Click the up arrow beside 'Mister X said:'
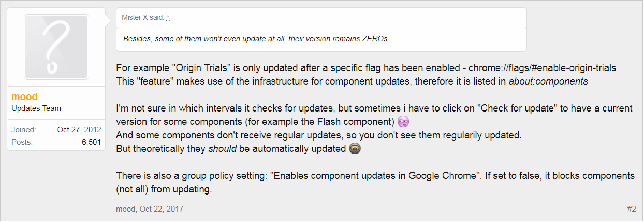Viewport: 644px width, 222px height. tap(168, 18)
